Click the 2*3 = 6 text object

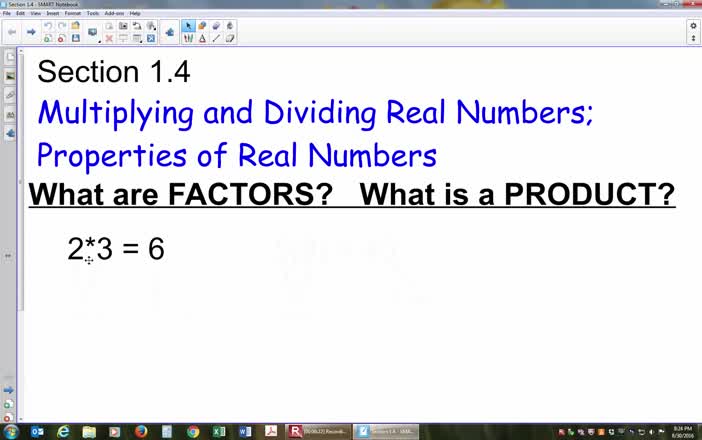point(116,248)
